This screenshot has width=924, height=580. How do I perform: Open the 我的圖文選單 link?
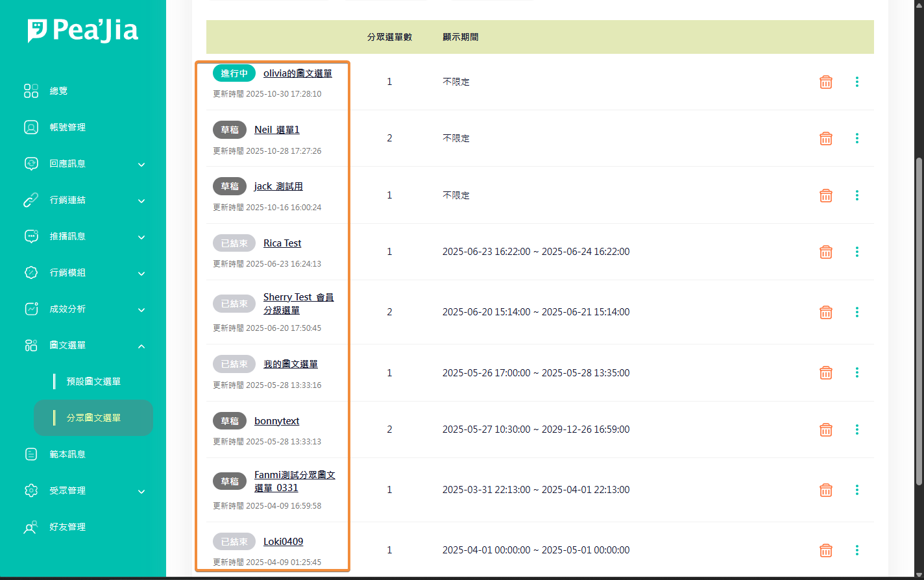pos(290,365)
